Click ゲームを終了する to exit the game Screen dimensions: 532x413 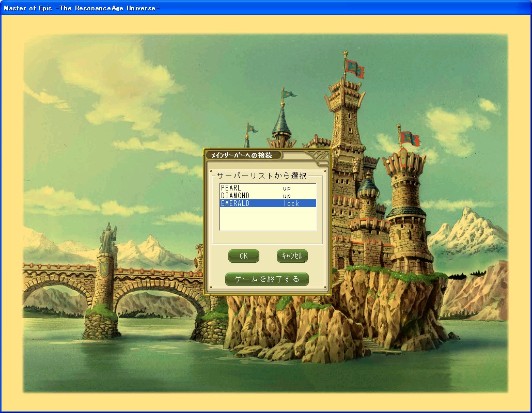coord(267,279)
